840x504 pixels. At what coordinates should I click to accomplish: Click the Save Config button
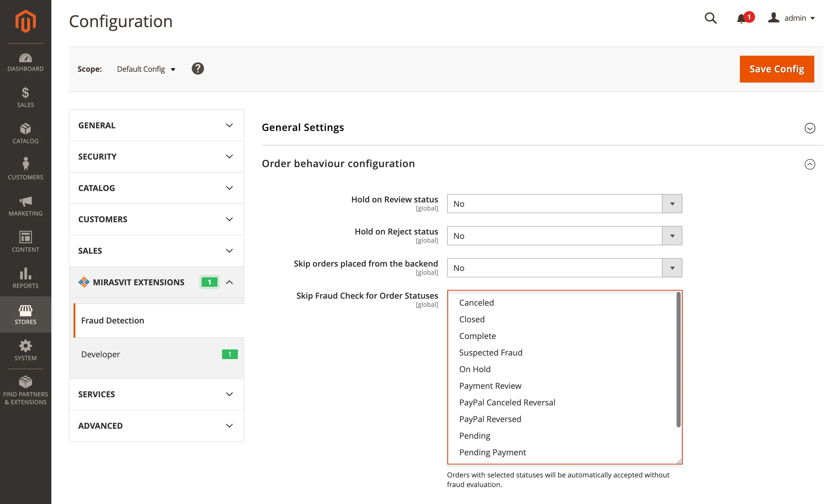pos(777,69)
